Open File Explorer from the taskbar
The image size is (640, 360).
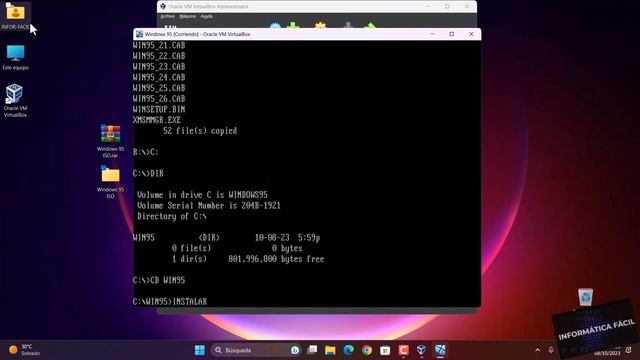[x=330, y=350]
